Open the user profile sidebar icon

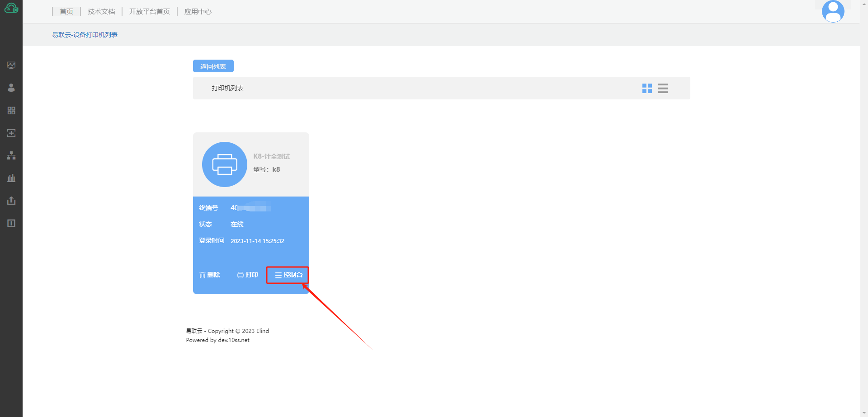point(11,88)
